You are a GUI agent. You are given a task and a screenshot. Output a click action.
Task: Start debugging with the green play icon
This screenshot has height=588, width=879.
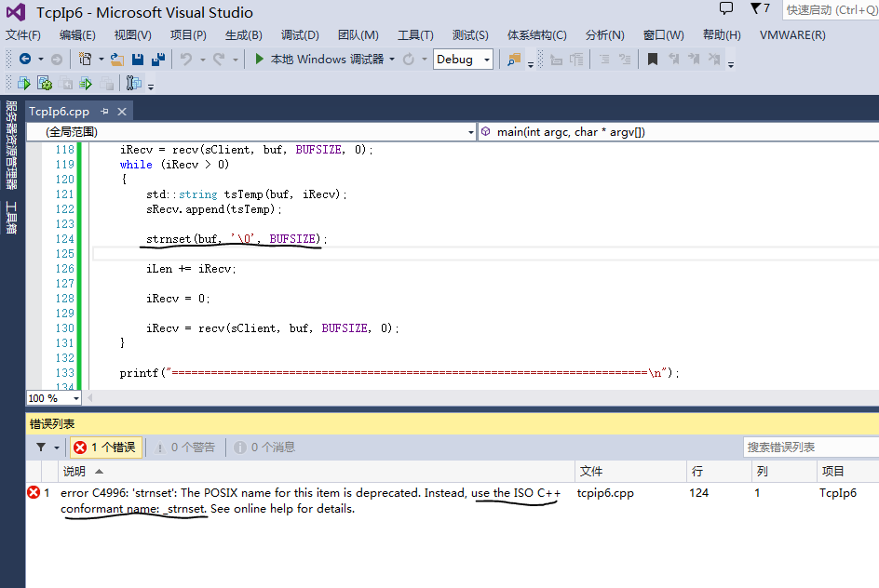259,59
